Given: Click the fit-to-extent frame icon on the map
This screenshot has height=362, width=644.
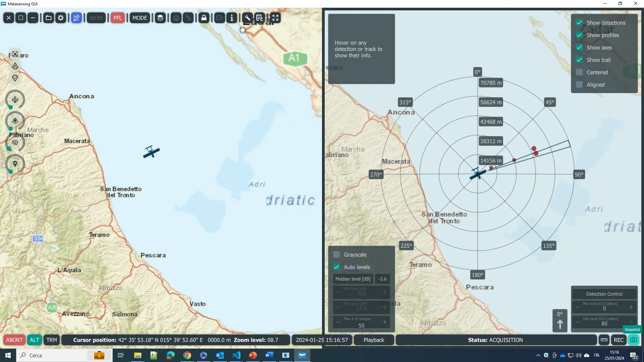Looking at the screenshot, I should pos(15,54).
